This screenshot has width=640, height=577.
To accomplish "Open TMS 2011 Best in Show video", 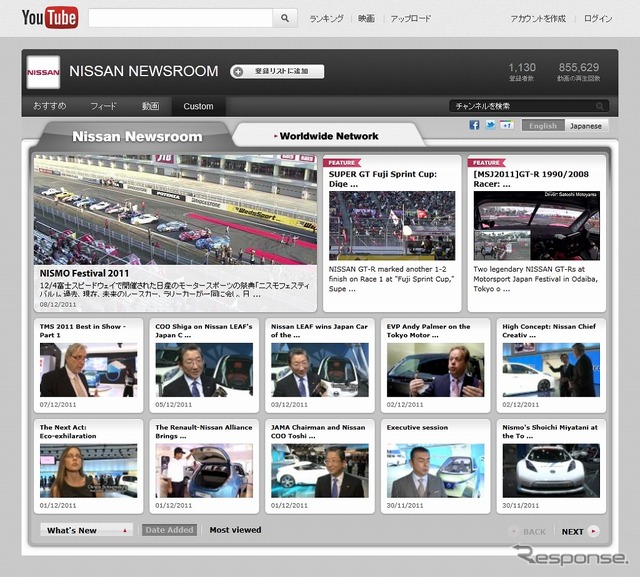I will 89,370.
